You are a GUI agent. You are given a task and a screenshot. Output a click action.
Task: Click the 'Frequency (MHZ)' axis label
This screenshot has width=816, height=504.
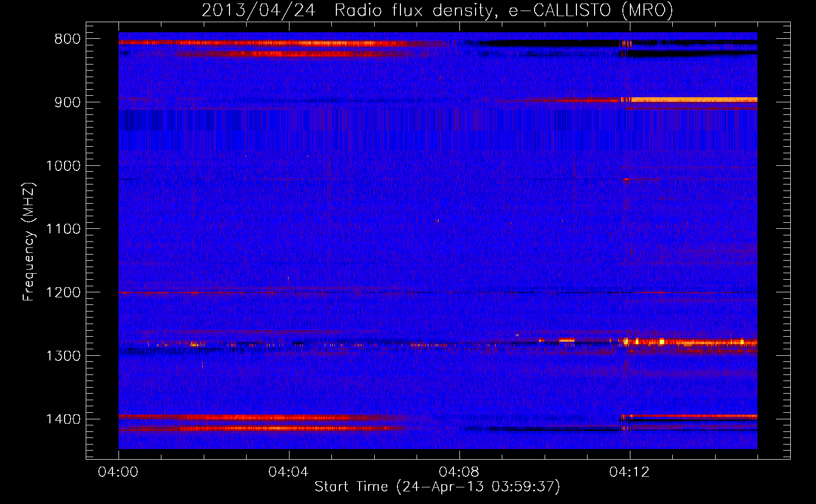click(29, 242)
